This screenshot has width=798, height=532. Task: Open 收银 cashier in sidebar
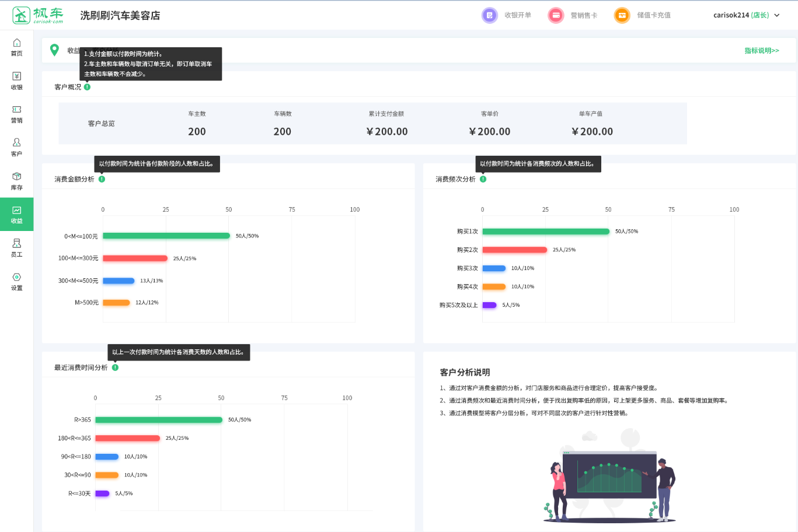point(17,80)
